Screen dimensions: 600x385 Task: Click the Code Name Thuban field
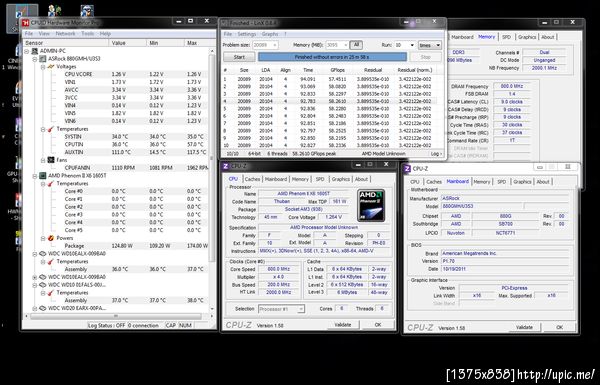click(x=282, y=201)
